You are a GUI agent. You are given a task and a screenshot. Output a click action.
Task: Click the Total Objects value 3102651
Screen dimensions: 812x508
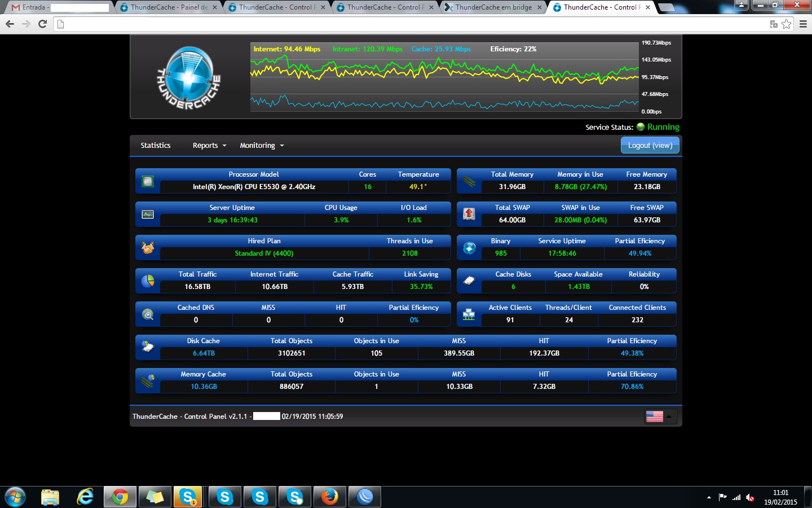coord(292,353)
